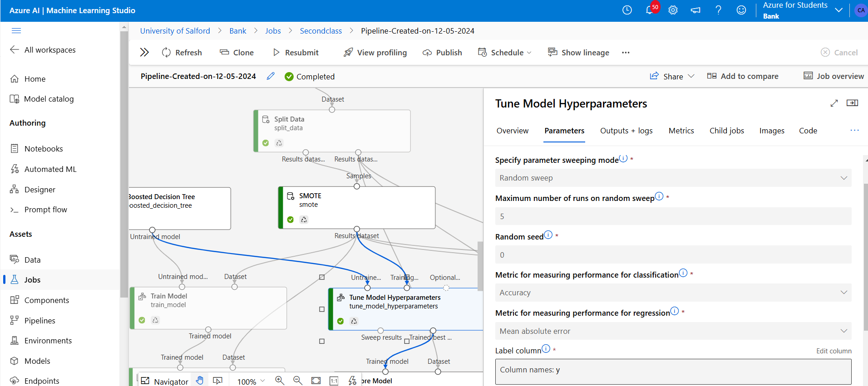
Task: Clone the pipeline job
Action: [237, 53]
